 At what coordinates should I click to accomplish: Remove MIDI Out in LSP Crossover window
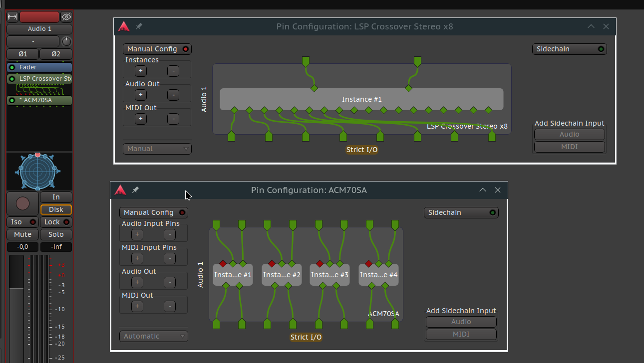coord(173,119)
